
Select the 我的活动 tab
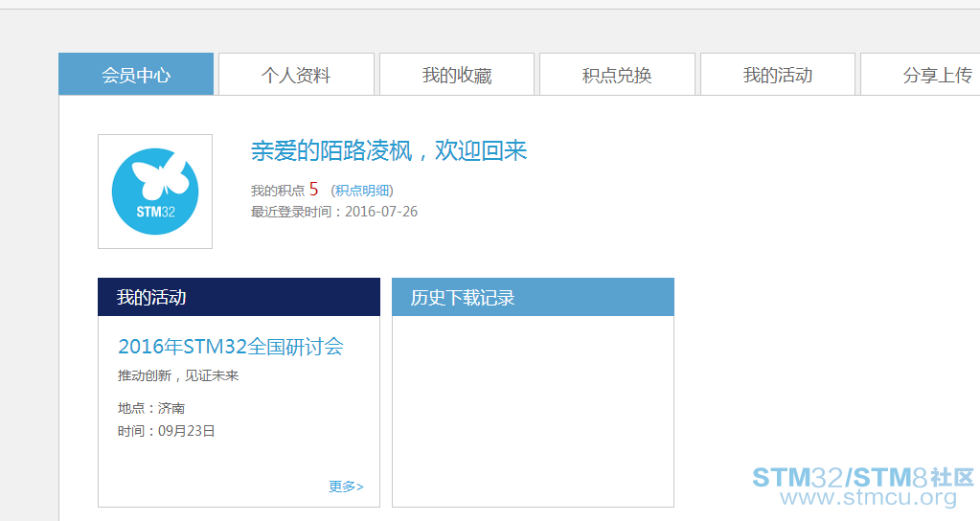[778, 75]
